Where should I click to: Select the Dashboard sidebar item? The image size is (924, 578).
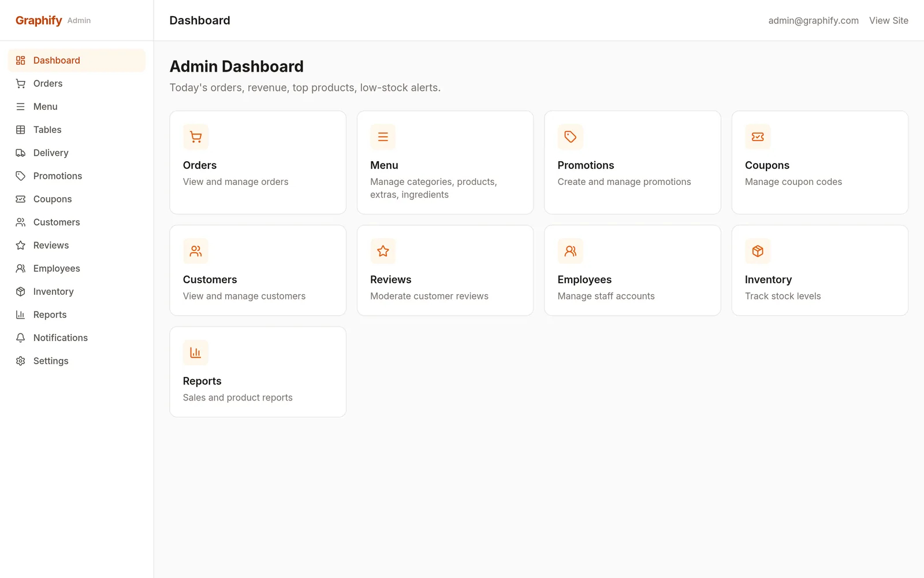(x=77, y=60)
